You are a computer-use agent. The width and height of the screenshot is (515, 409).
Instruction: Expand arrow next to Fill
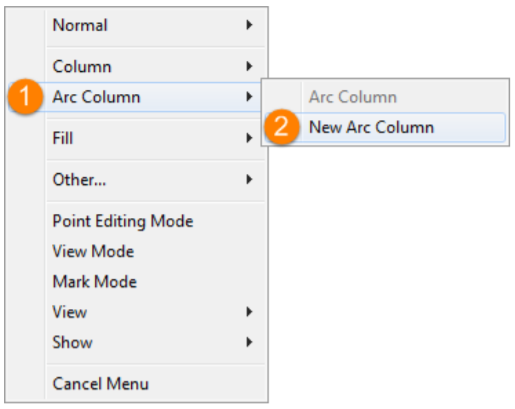[x=249, y=138]
